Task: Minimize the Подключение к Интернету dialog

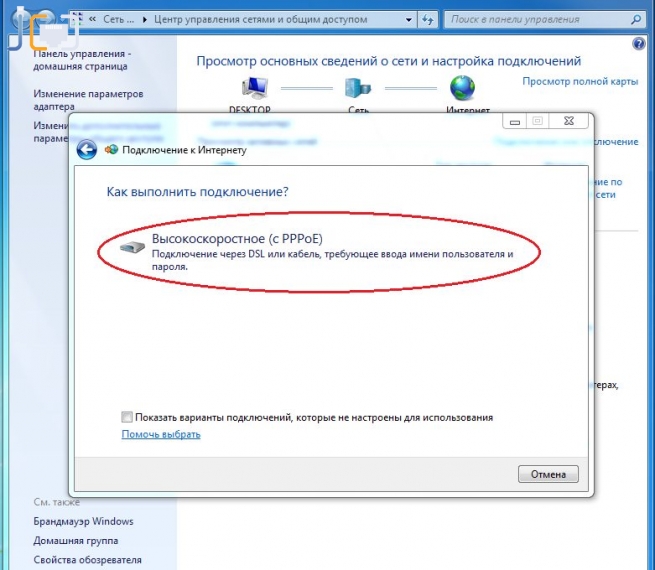Action: click(515, 122)
